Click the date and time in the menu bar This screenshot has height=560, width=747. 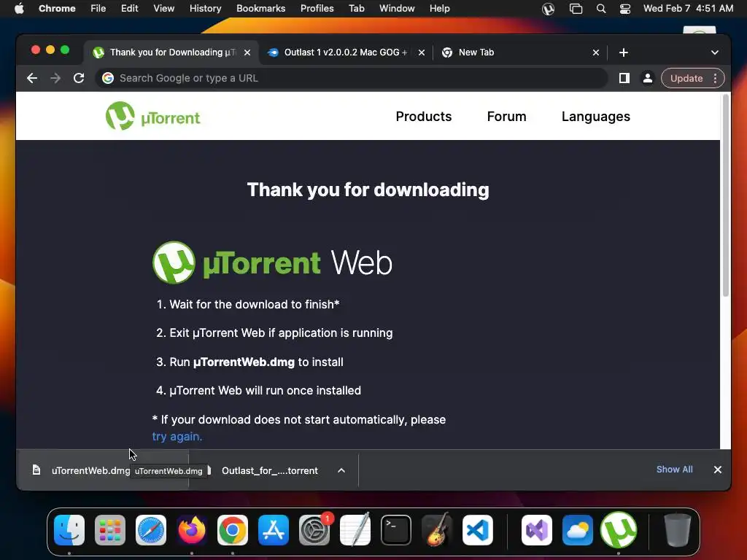pos(688,8)
